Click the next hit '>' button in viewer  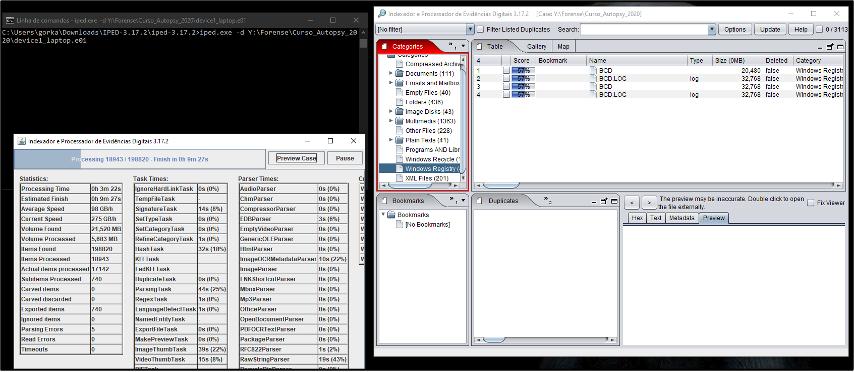(x=648, y=202)
